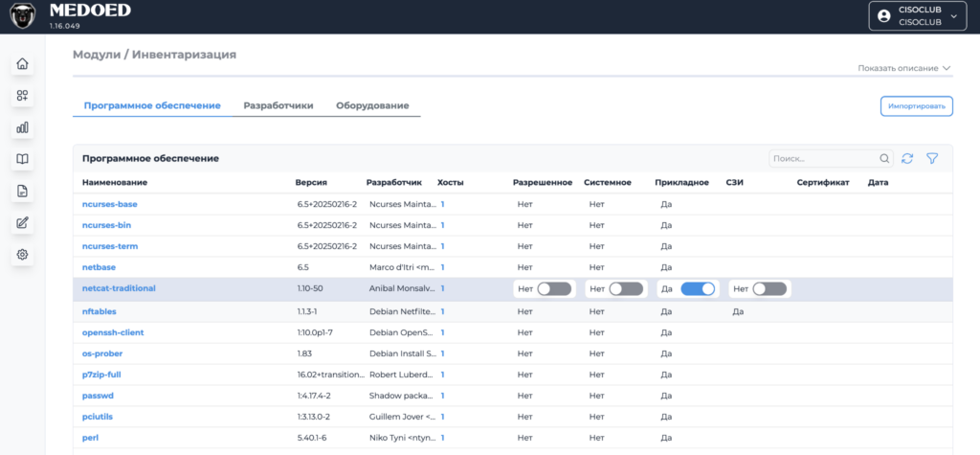The height and width of the screenshot is (455, 980).
Task: Click Версия column header
Action: coord(311,183)
